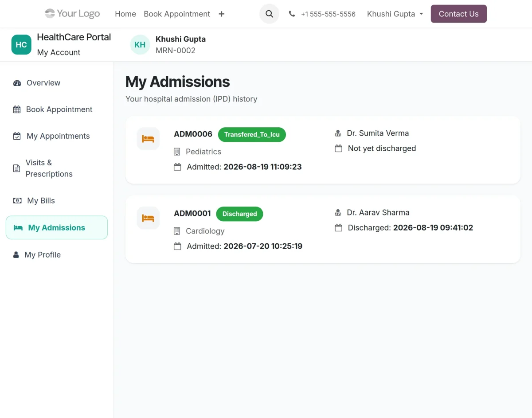Expand the Khushi Gupta user dropdown

395,14
